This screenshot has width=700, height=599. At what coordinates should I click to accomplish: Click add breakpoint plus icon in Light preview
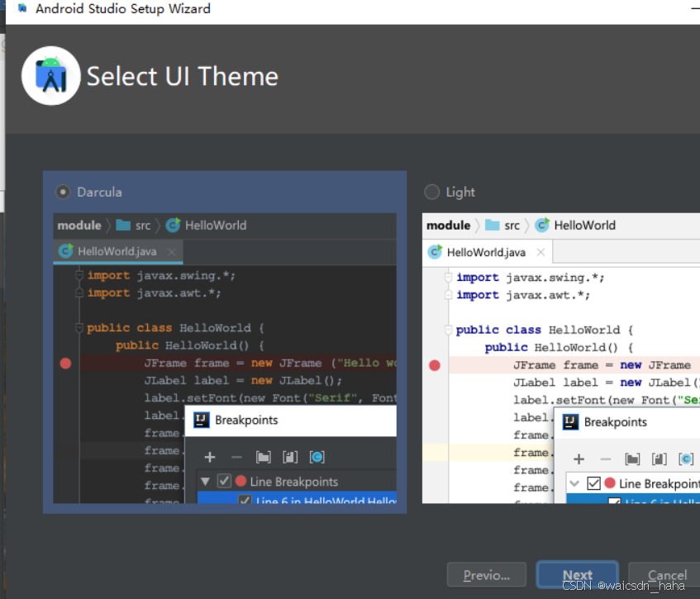coord(579,459)
